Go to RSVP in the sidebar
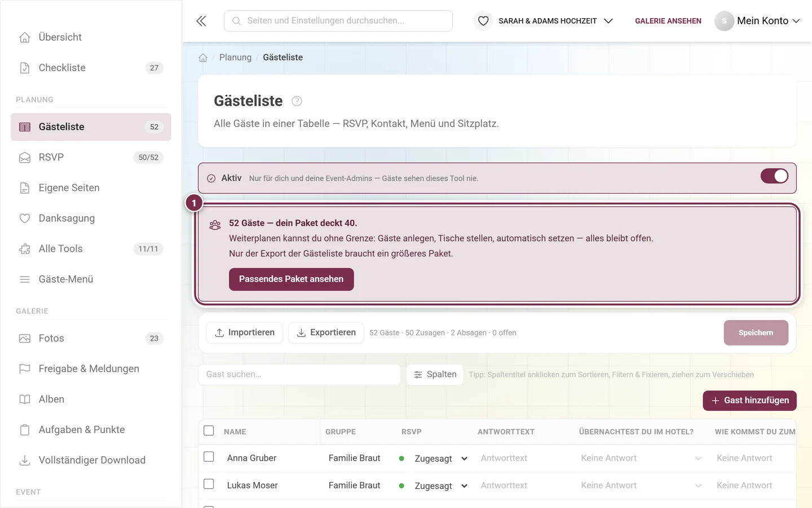This screenshot has width=812, height=508. pyautogui.click(x=91, y=157)
